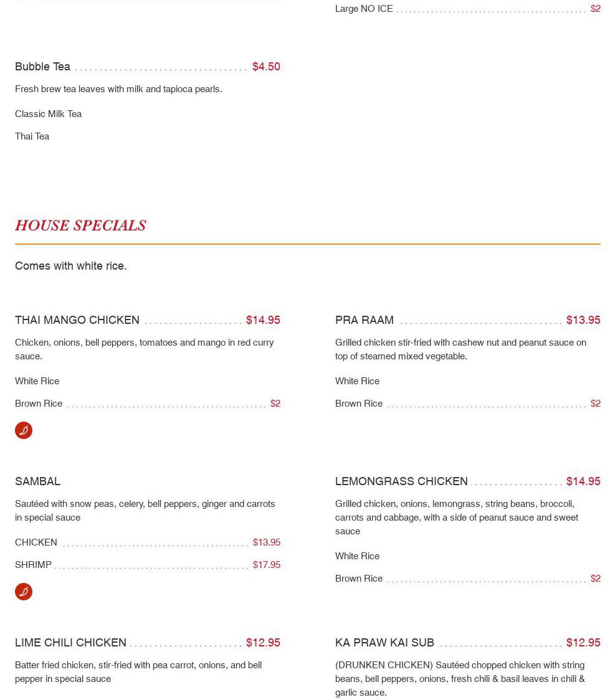Select White Rice under Lemongrass Chicken
615x700 pixels.
[357, 556]
